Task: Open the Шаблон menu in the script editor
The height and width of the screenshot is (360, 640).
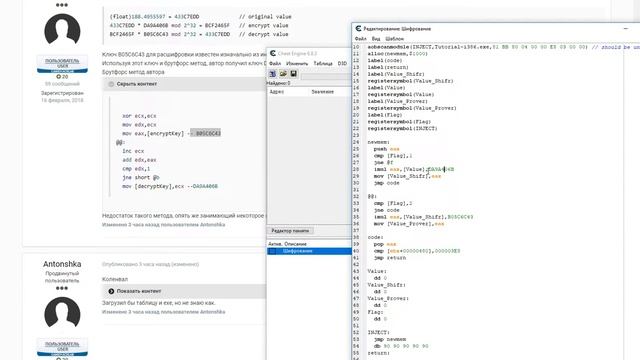Action: click(395, 39)
